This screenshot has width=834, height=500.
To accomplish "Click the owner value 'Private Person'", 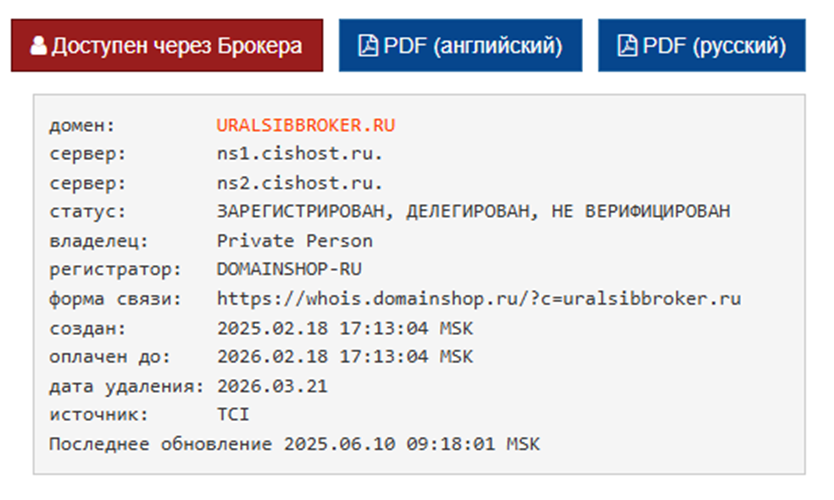I will 294,241.
